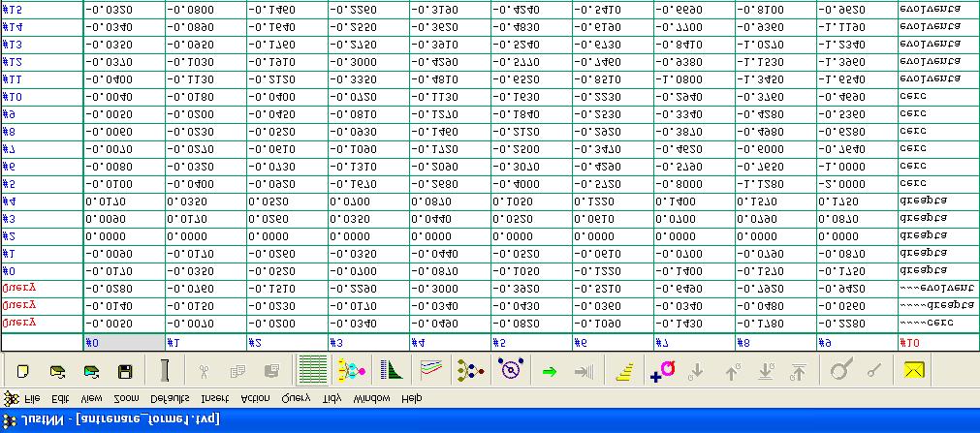Click the yellow staircase toolbar icon

(x=625, y=371)
